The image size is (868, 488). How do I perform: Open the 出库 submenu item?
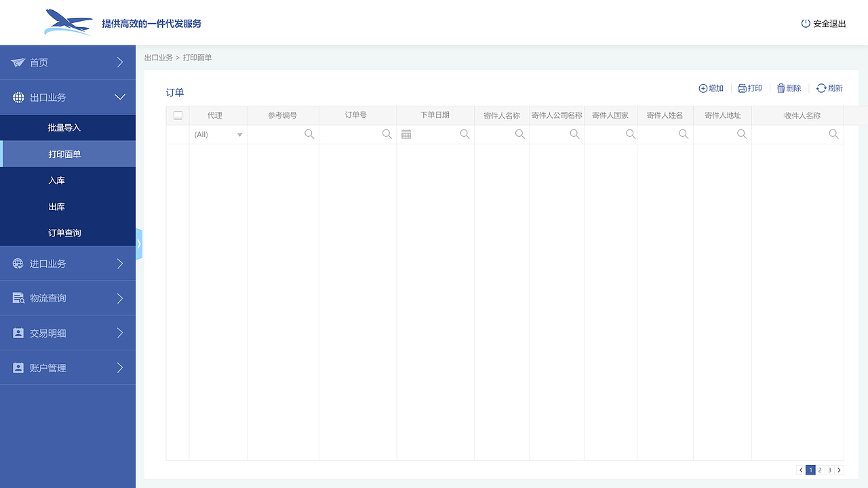(x=68, y=207)
